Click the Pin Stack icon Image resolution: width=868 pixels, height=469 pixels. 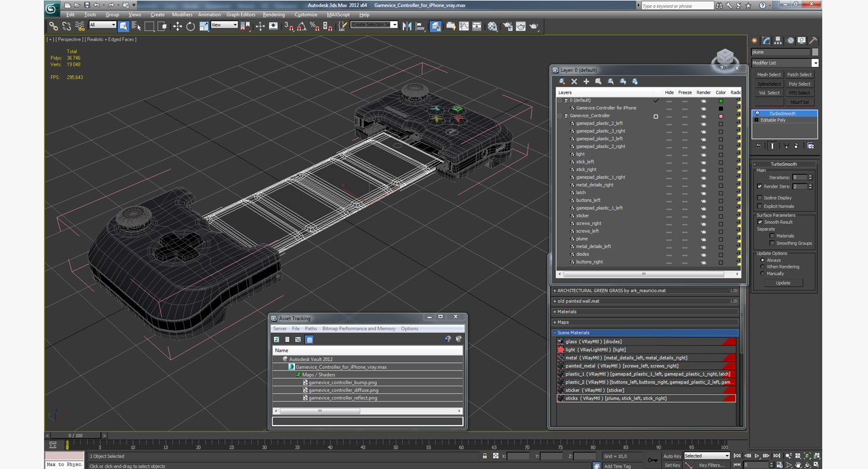click(x=758, y=145)
